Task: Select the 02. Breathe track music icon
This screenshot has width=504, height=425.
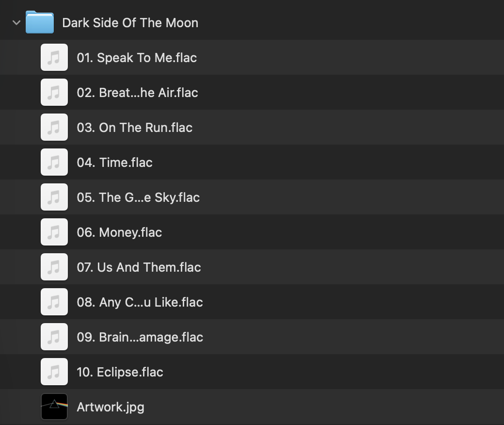Action: tap(54, 93)
